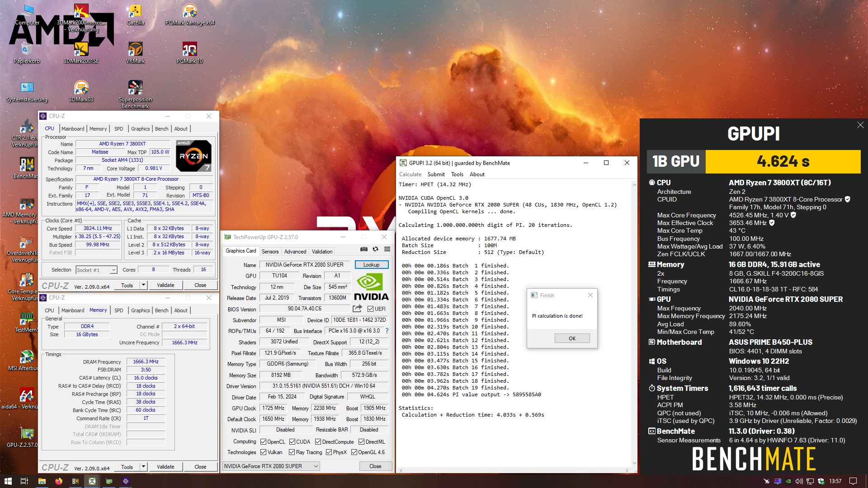Open the MSI Afterburner desktop icon
The height and width of the screenshot is (488, 868).
(23, 360)
